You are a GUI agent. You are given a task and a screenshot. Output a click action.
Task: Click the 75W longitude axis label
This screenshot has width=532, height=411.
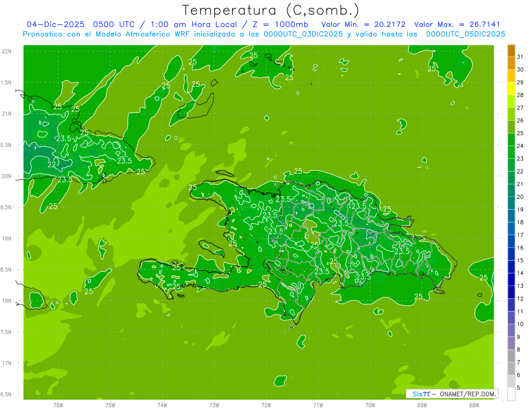110,405
